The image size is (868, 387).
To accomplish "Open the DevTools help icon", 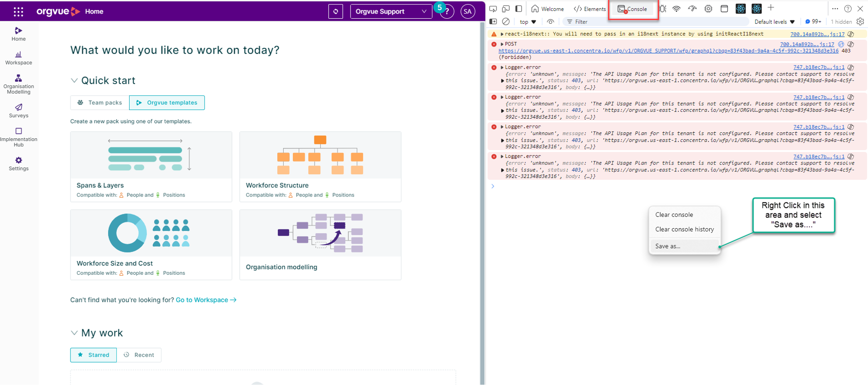I will tap(848, 9).
